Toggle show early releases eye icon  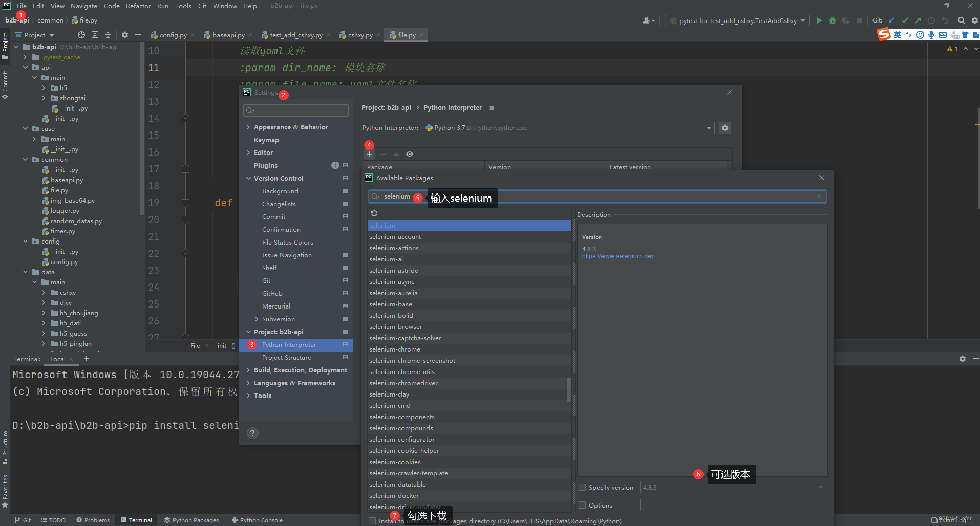coord(410,154)
